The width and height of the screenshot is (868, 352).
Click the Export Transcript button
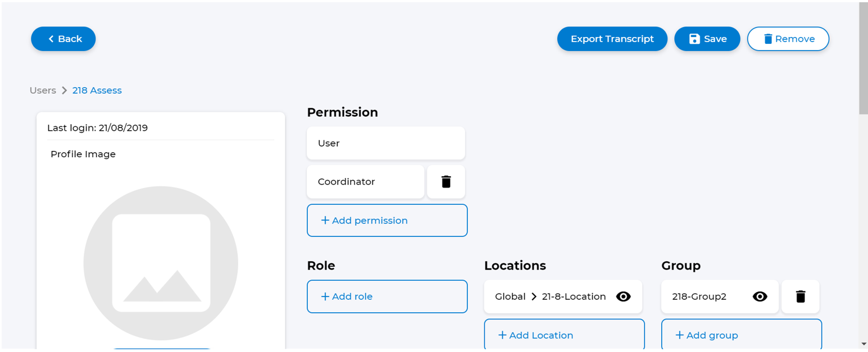(612, 39)
